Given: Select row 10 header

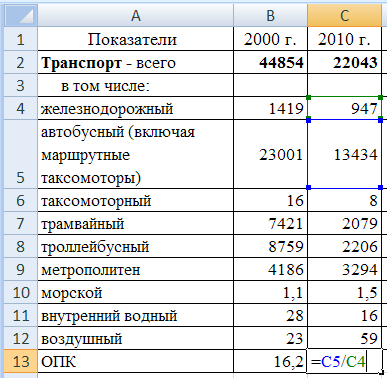Looking at the screenshot, I should click(21, 292).
